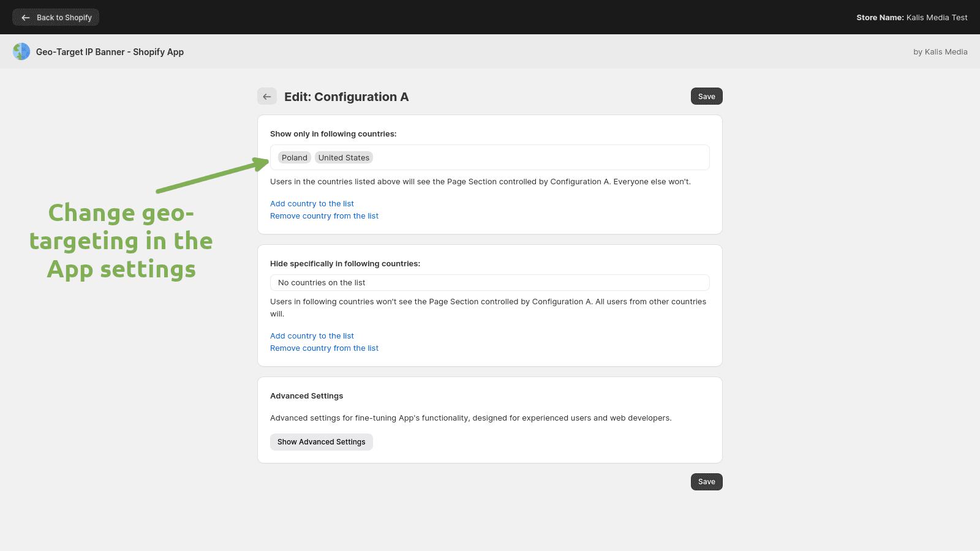980x551 pixels.
Task: Remove country from the Hide specifically list
Action: tap(324, 348)
